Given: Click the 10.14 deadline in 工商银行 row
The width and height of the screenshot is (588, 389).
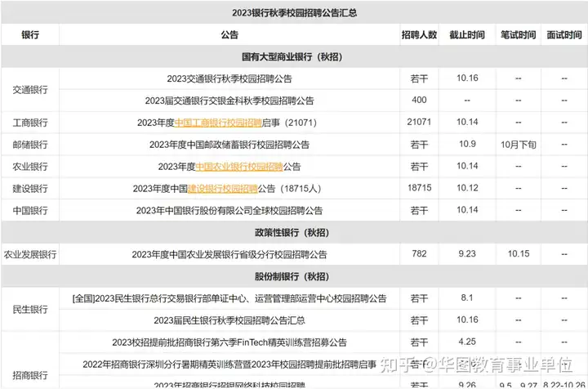Looking at the screenshot, I should tap(467, 122).
